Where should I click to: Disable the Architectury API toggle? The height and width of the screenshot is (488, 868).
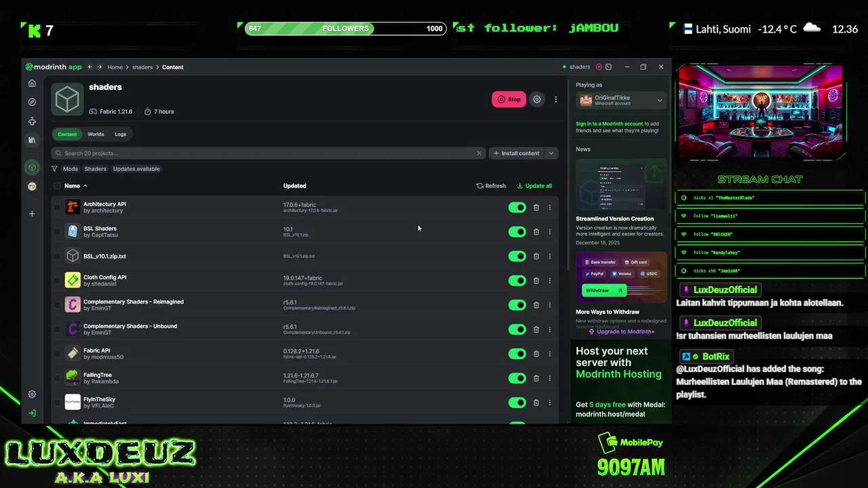[x=517, y=207]
